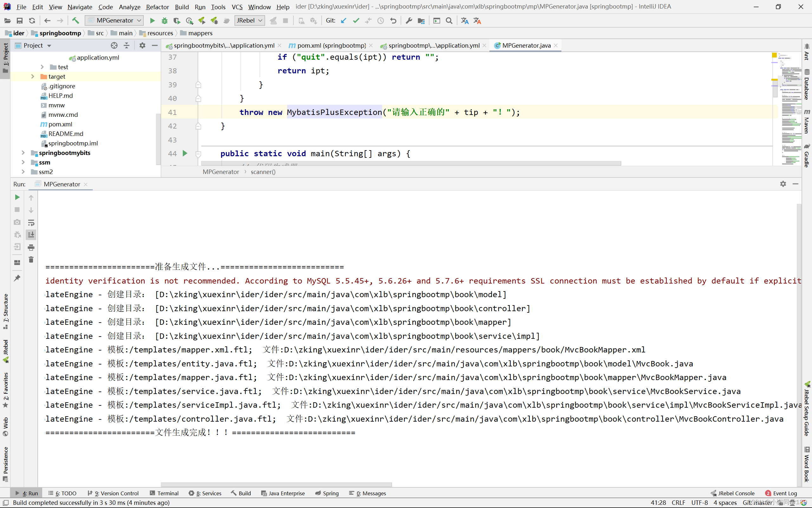This screenshot has width=812, height=508.
Task: Collapse the code block at line 39
Action: (x=198, y=85)
